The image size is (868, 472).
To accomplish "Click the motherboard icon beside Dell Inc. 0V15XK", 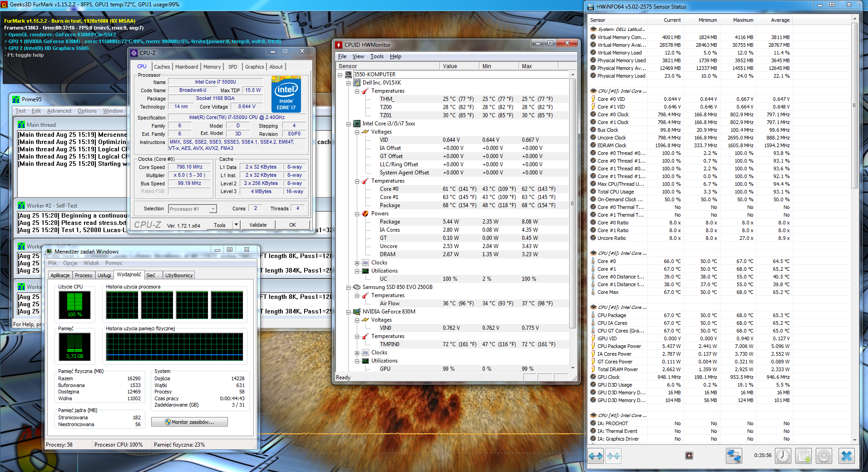I will [x=357, y=83].
